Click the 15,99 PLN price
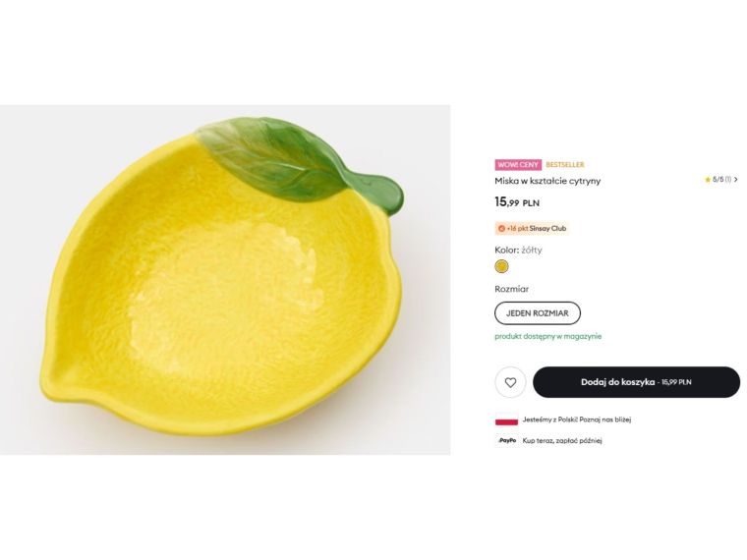 coord(517,202)
